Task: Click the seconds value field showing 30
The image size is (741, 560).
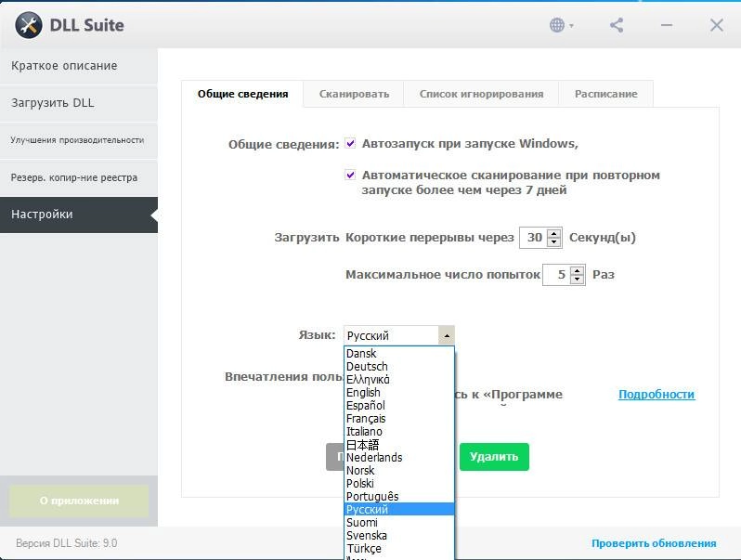Action: [534, 237]
